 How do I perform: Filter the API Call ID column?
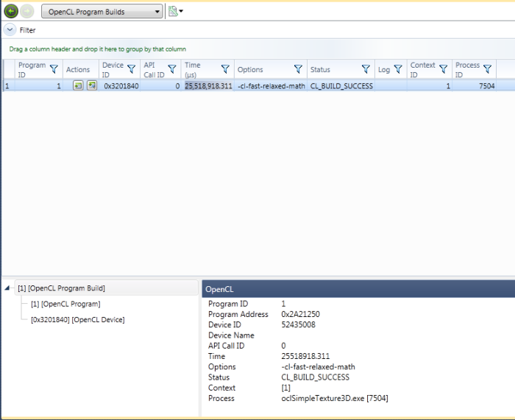pos(171,69)
